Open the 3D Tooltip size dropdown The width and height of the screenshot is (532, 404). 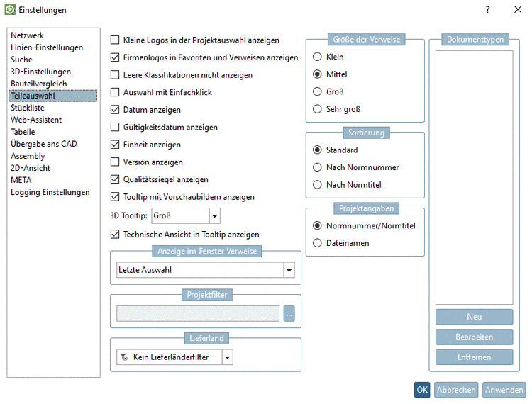click(x=215, y=215)
